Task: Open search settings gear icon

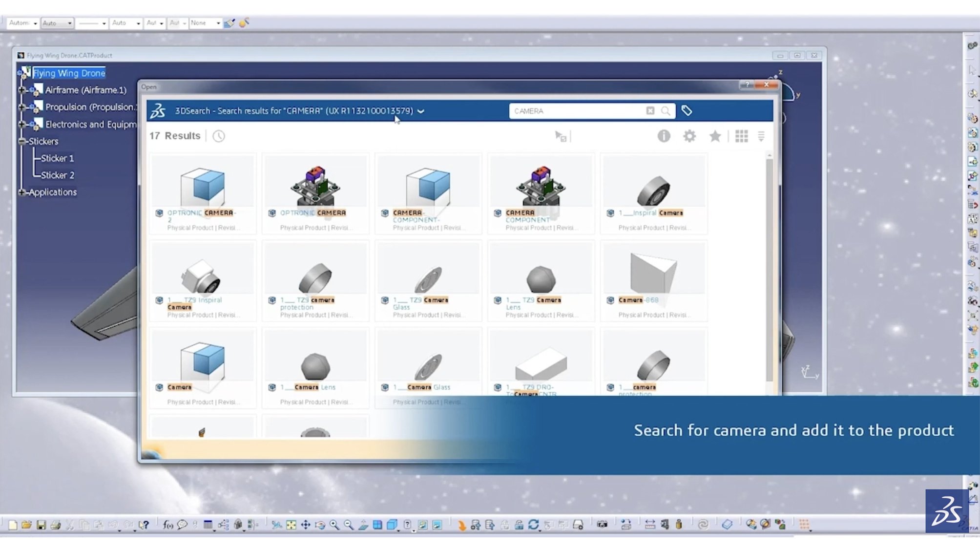Action: click(x=689, y=136)
